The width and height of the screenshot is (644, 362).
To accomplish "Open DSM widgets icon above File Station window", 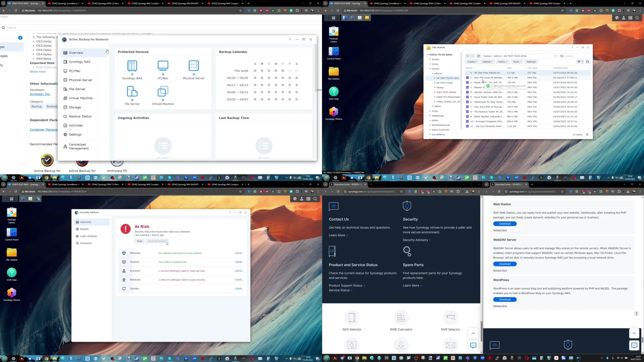I will [x=630, y=18].
